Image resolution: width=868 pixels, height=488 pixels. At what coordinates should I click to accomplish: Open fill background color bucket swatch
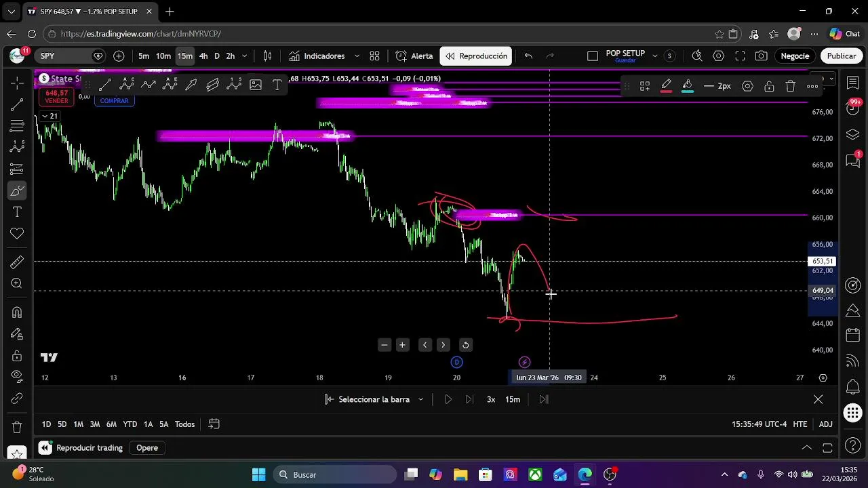[688, 86]
